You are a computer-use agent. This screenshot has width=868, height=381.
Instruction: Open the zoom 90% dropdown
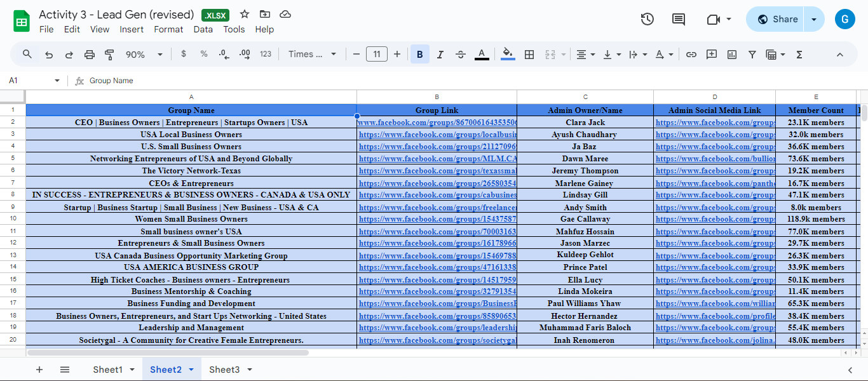coord(144,55)
